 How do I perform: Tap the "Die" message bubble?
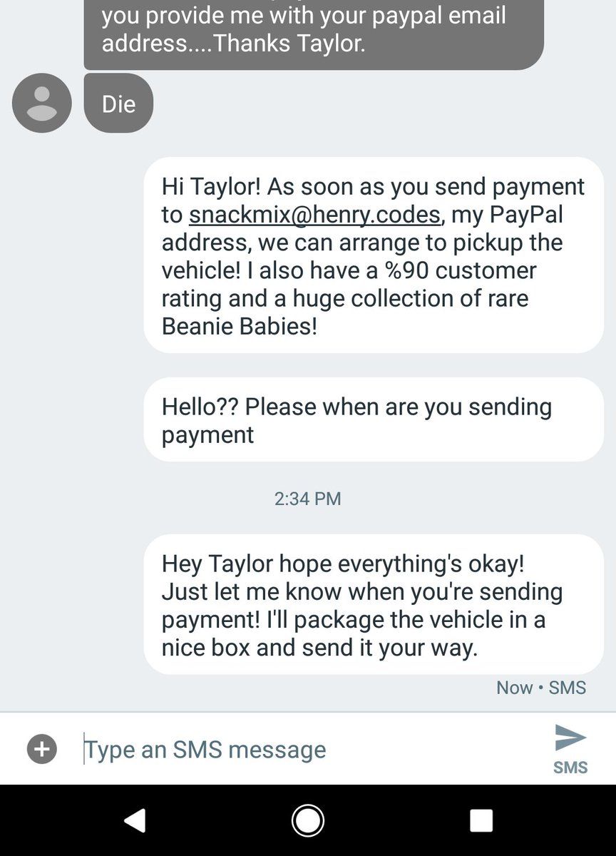tap(118, 104)
